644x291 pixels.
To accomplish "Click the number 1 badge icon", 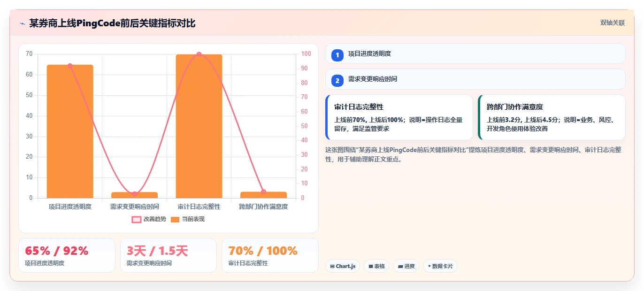I will click(337, 55).
